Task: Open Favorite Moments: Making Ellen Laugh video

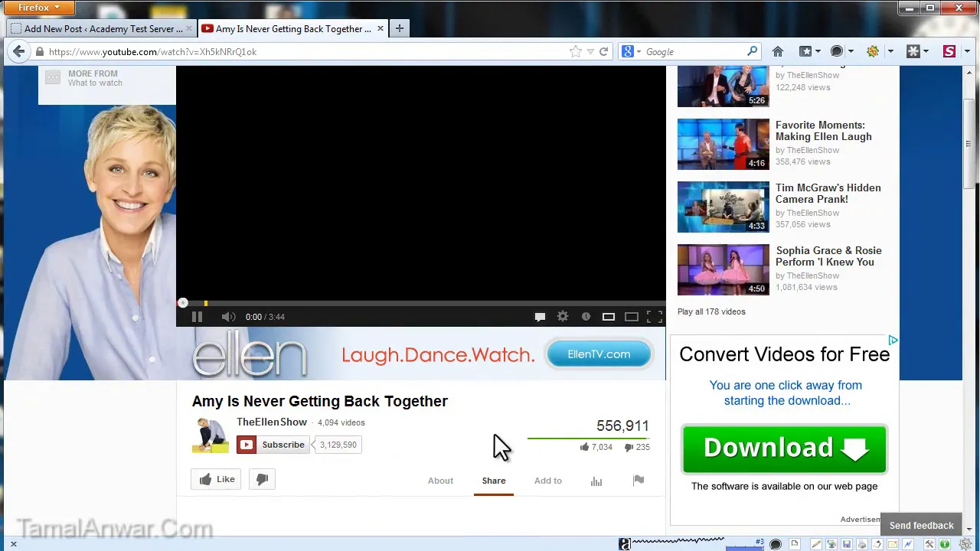Action: click(x=824, y=131)
